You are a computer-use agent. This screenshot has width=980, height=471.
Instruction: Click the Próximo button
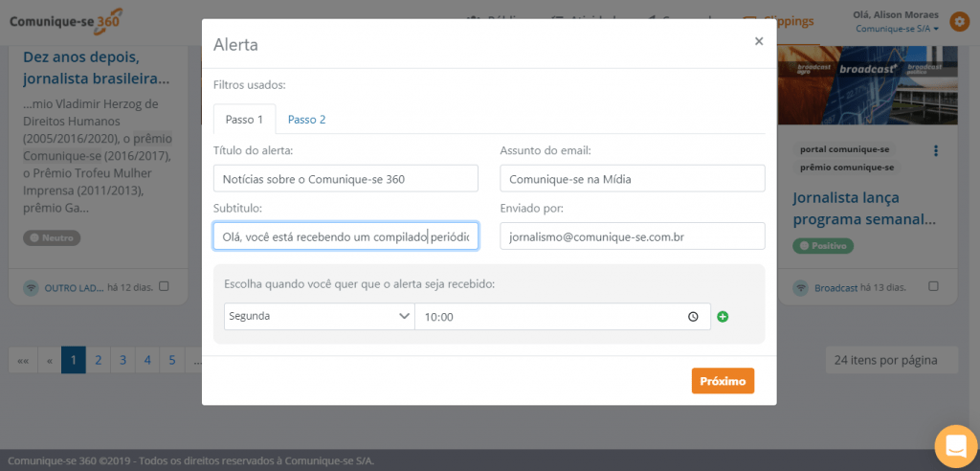(x=724, y=381)
